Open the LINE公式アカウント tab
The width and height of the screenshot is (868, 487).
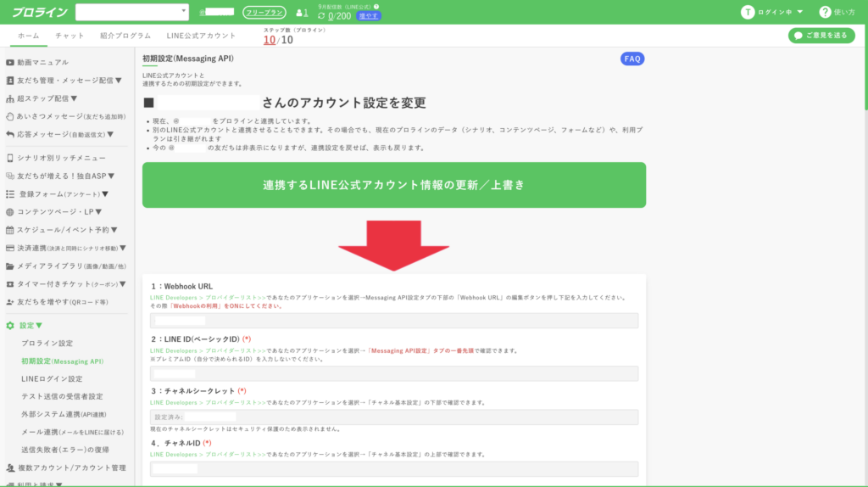click(201, 36)
